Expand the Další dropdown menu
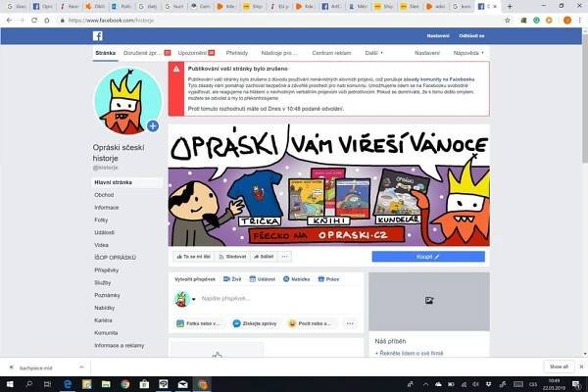This screenshot has width=588, height=392. pos(374,53)
